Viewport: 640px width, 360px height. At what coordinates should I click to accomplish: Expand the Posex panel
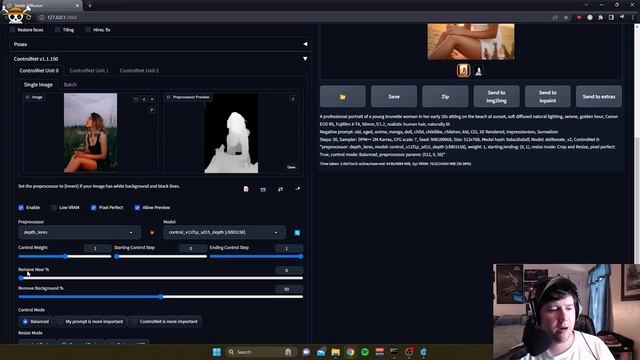pos(160,44)
